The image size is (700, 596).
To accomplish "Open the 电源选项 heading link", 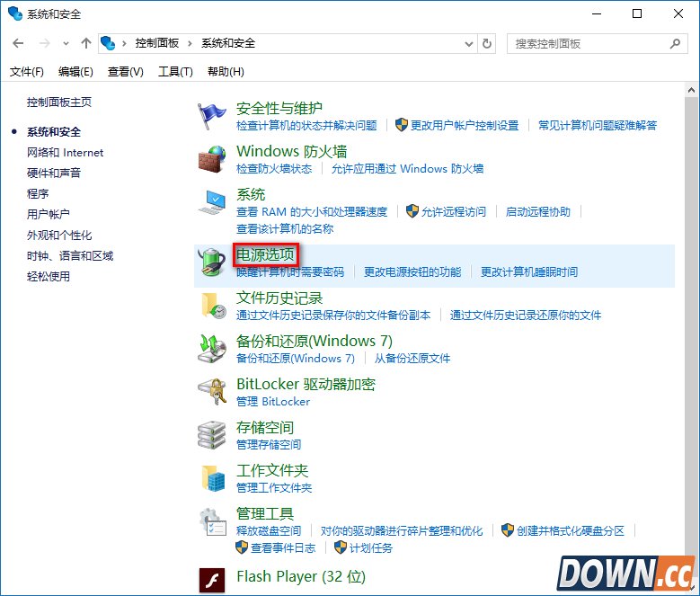I will 265,255.
